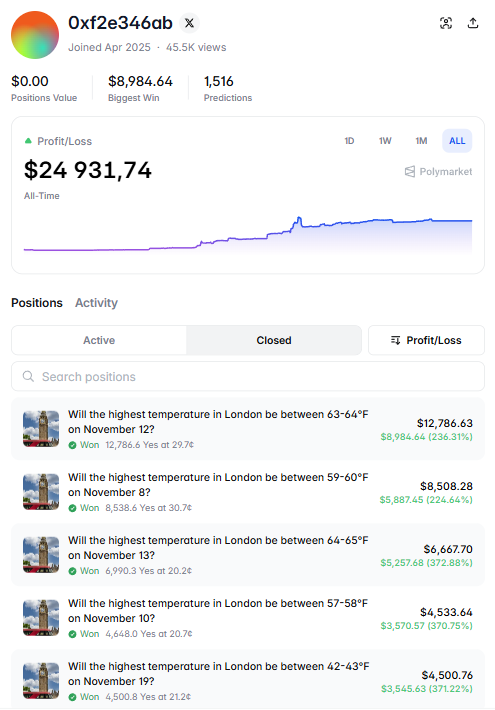Viewport: 495px width, 710px height.
Task: Open Big Ben thumbnail for November 13 market
Action: pyautogui.click(x=41, y=555)
